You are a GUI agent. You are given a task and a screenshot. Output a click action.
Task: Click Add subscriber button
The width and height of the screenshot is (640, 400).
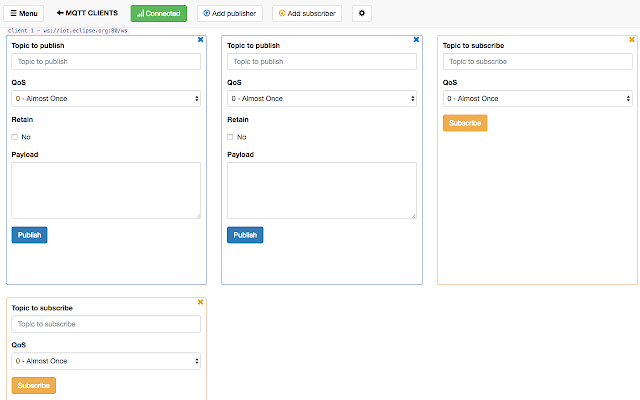point(307,13)
